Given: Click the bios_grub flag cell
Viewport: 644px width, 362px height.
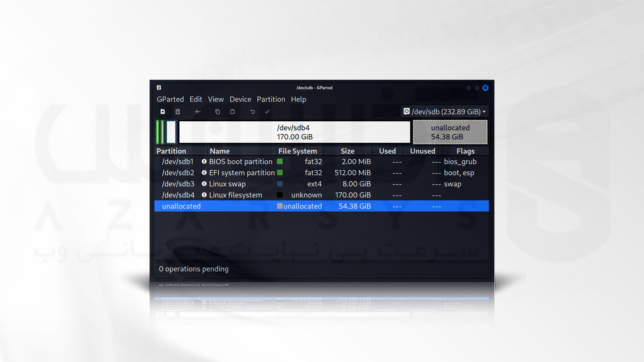Looking at the screenshot, I should coord(460,162).
